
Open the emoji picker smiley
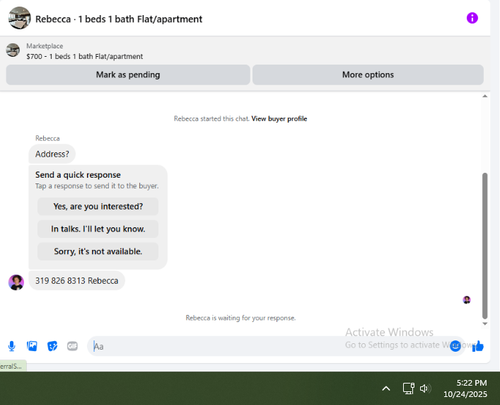coord(455,346)
